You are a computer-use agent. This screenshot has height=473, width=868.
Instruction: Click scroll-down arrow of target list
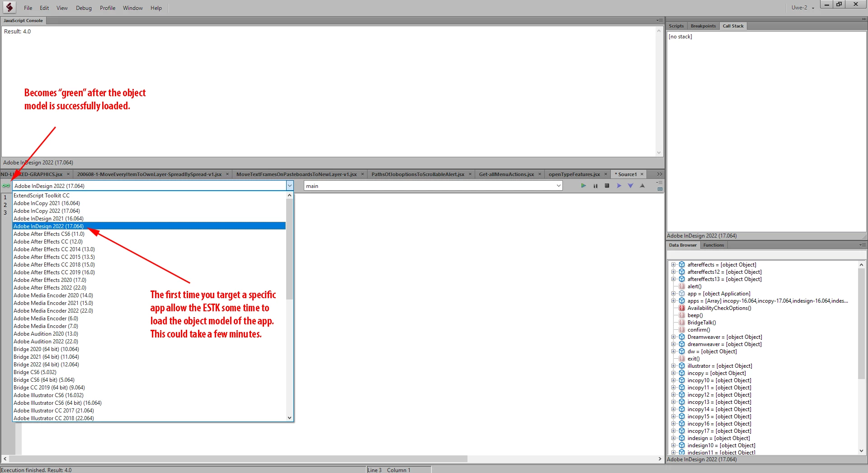point(290,418)
